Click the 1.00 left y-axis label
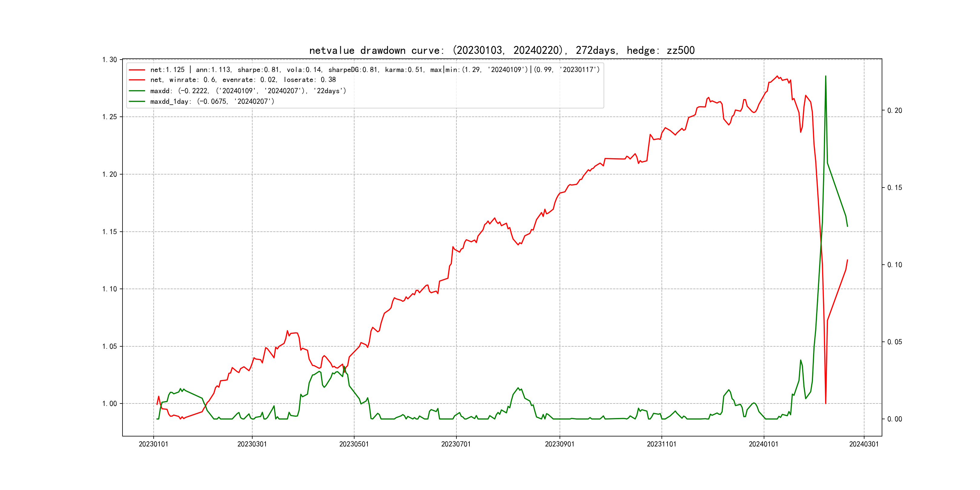This screenshot has width=980, height=490. point(109,403)
